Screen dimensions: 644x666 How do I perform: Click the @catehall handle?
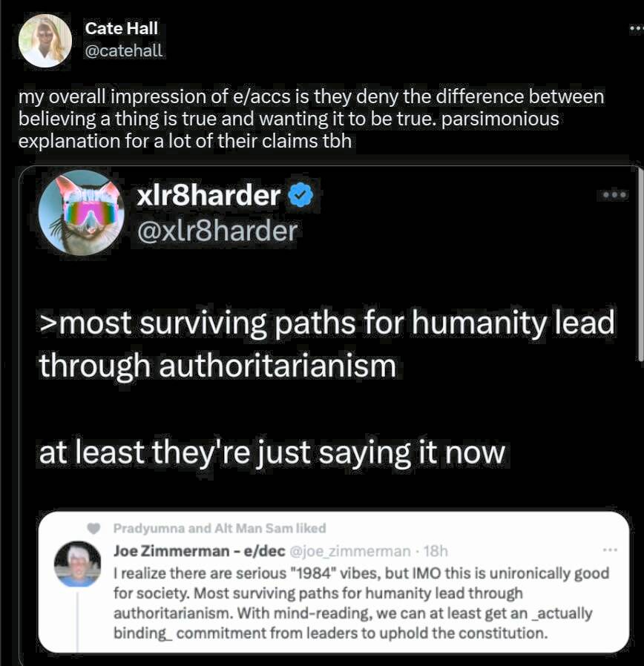tap(124, 50)
